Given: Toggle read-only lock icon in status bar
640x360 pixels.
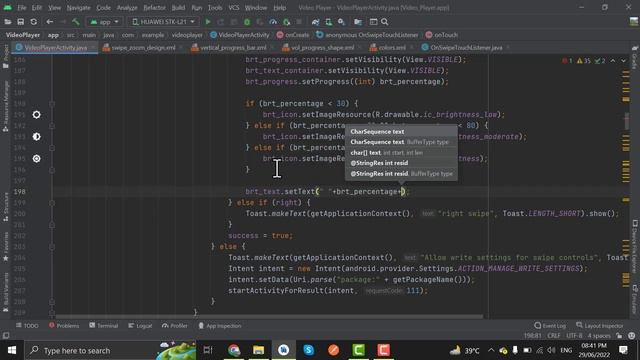Looking at the screenshot, I should click(619, 336).
